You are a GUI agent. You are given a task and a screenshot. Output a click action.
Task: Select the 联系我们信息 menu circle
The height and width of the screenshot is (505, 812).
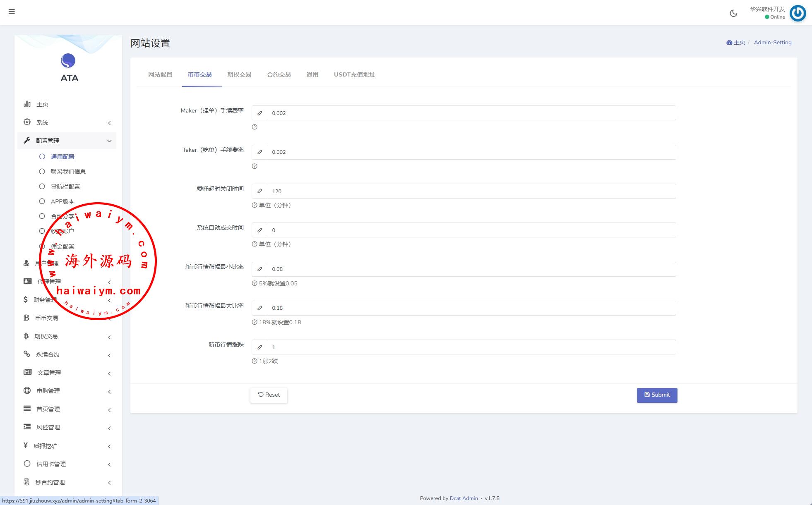(42, 171)
